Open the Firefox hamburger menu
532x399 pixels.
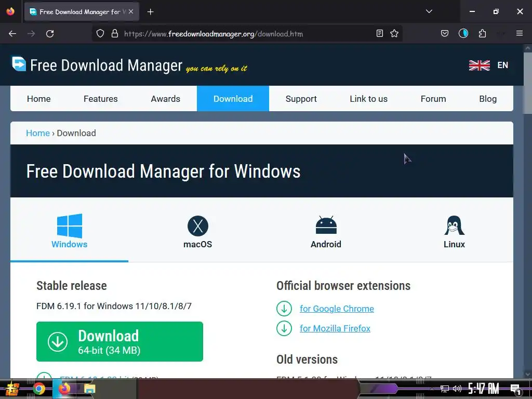click(x=520, y=33)
